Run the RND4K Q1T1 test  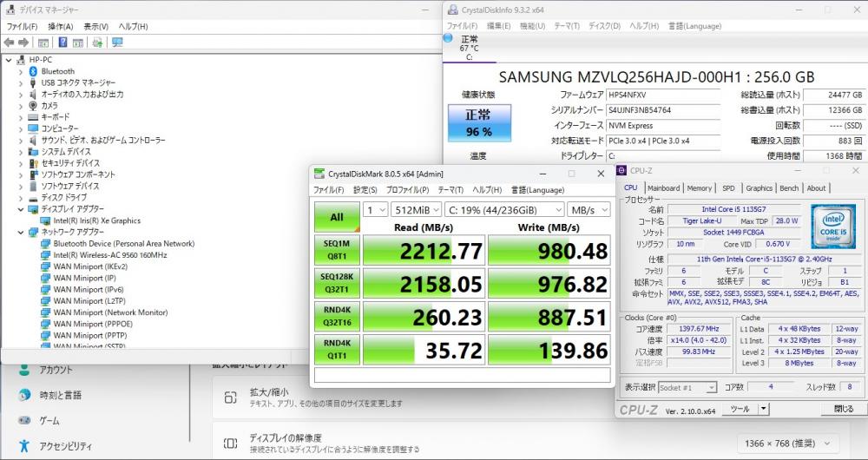pos(337,349)
